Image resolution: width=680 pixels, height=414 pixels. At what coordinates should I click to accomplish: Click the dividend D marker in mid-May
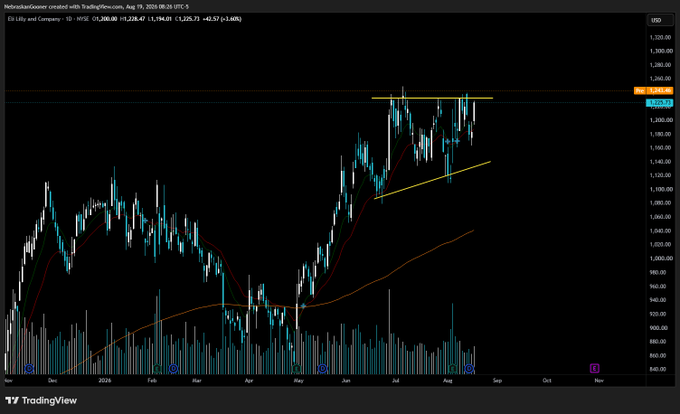click(x=322, y=368)
